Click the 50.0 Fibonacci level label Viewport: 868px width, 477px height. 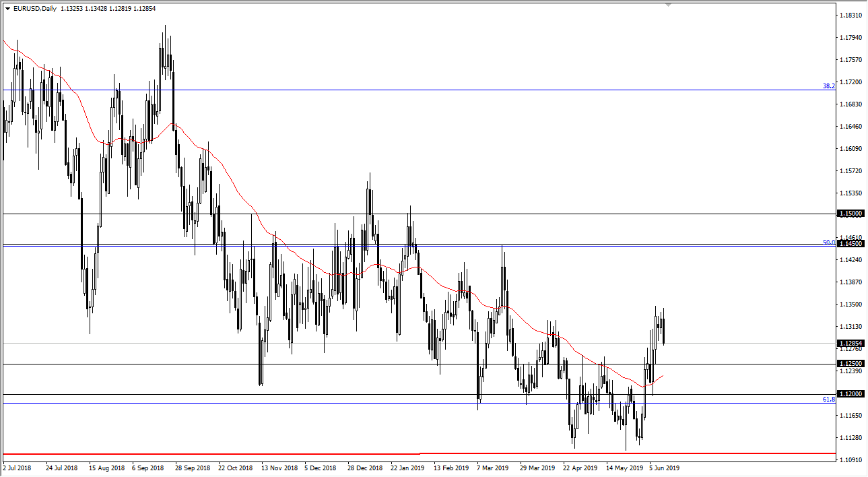tap(828, 242)
